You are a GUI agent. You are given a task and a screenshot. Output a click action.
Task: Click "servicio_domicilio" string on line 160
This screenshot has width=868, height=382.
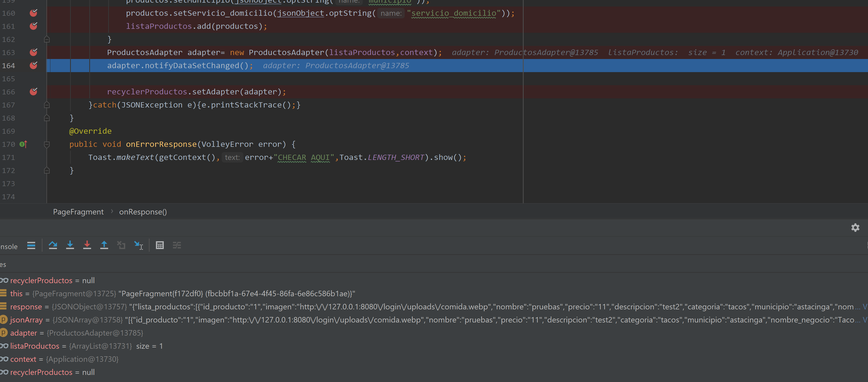454,13
